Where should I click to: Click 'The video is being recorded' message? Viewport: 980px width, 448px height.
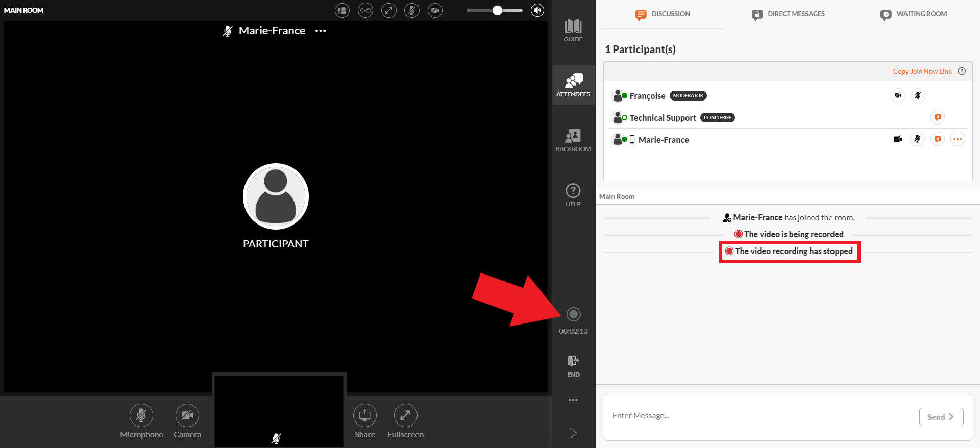point(789,234)
